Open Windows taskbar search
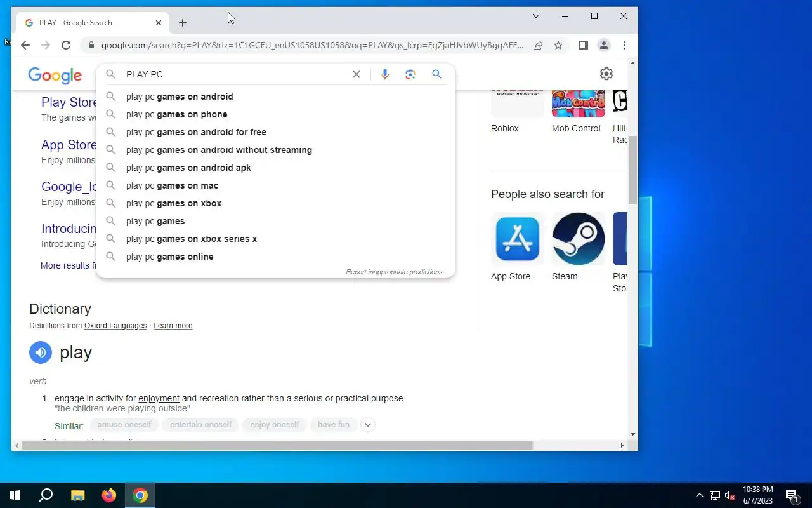Image resolution: width=812 pixels, height=508 pixels. point(46,495)
